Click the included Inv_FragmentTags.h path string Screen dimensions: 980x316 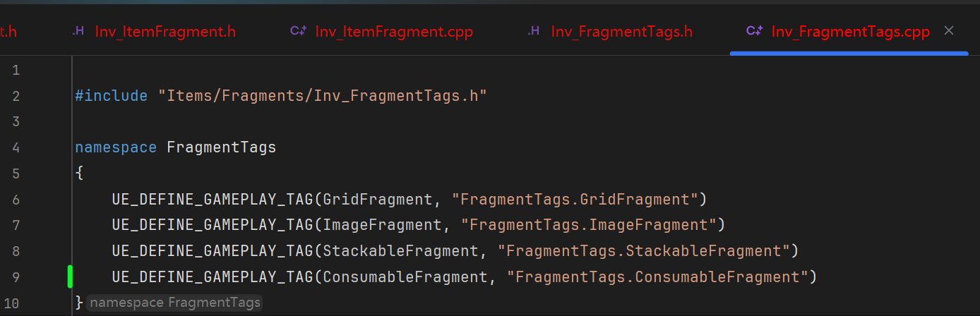[327, 96]
